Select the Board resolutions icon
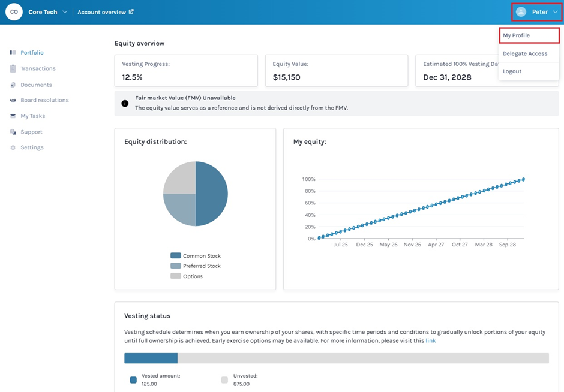564x392 pixels. (13, 100)
